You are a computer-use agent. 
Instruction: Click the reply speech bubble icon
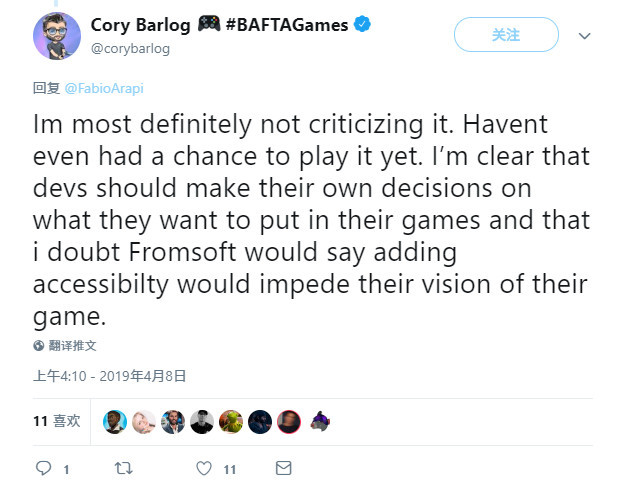tap(43, 468)
